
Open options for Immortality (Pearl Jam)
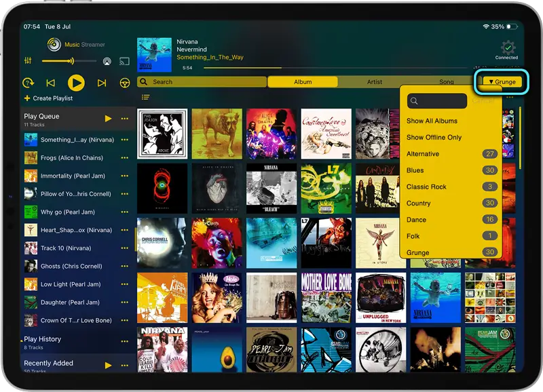click(125, 176)
